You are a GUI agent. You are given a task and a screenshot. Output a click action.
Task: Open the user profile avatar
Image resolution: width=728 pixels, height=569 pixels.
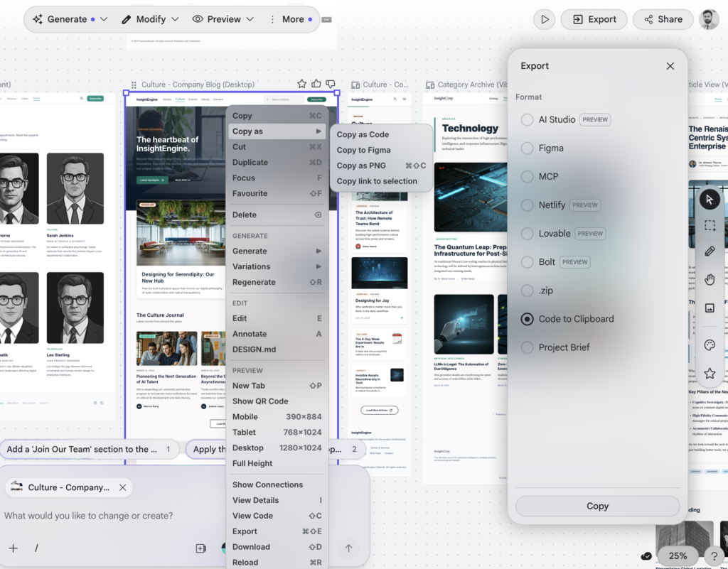pyautogui.click(x=709, y=19)
